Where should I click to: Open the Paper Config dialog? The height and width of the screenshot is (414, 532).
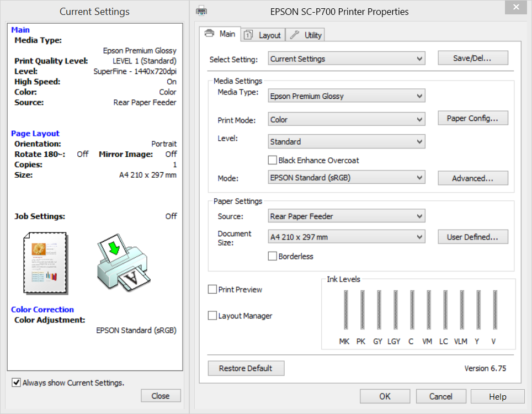(x=472, y=118)
